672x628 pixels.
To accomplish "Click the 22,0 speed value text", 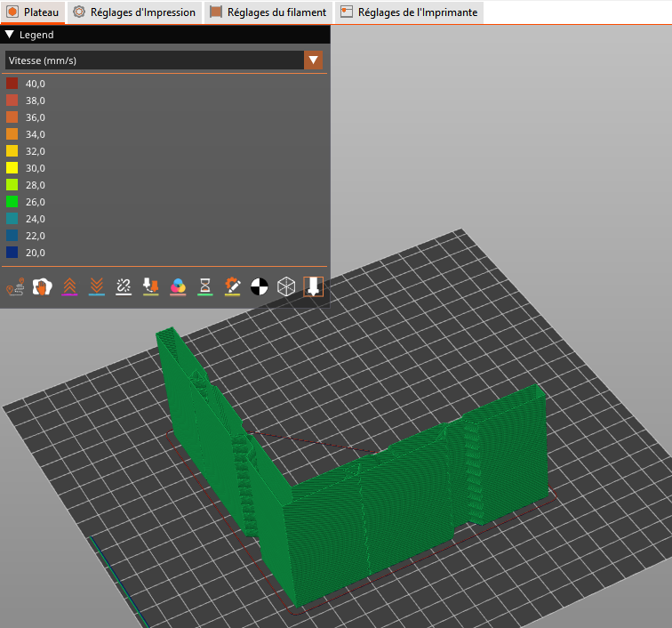I will tap(36, 236).
